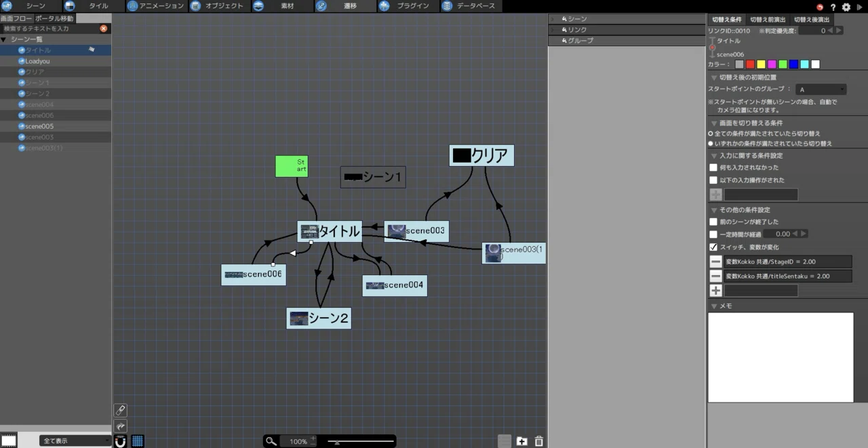Pick the red link color swatch

point(750,64)
